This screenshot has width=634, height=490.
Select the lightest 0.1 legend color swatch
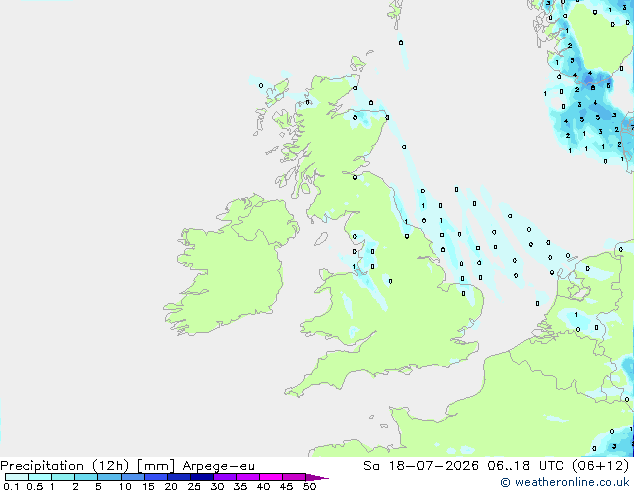click(17, 477)
